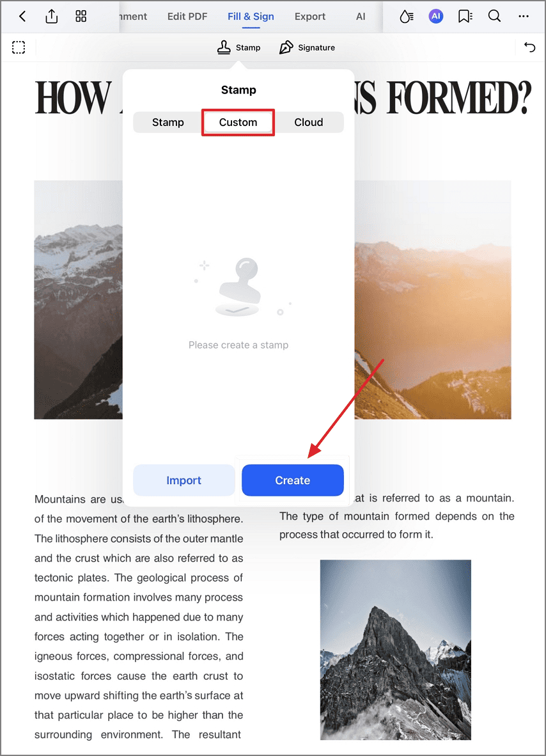Tap the back arrow icon
This screenshot has height=756, width=546.
click(22, 17)
